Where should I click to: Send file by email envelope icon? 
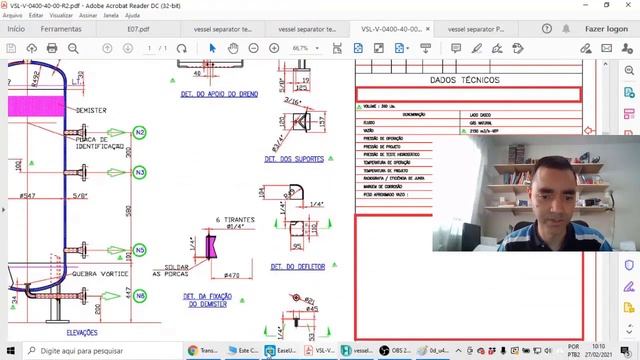point(607,48)
